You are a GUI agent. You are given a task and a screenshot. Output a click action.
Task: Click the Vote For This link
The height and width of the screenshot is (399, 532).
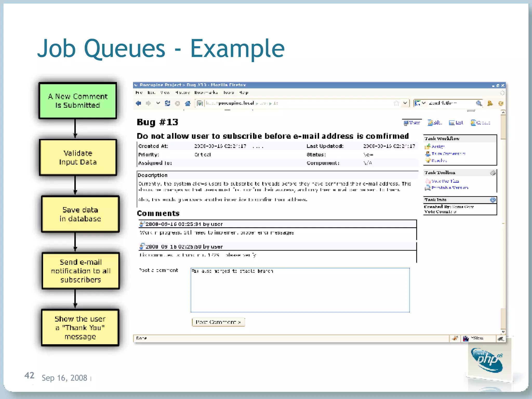click(x=445, y=181)
